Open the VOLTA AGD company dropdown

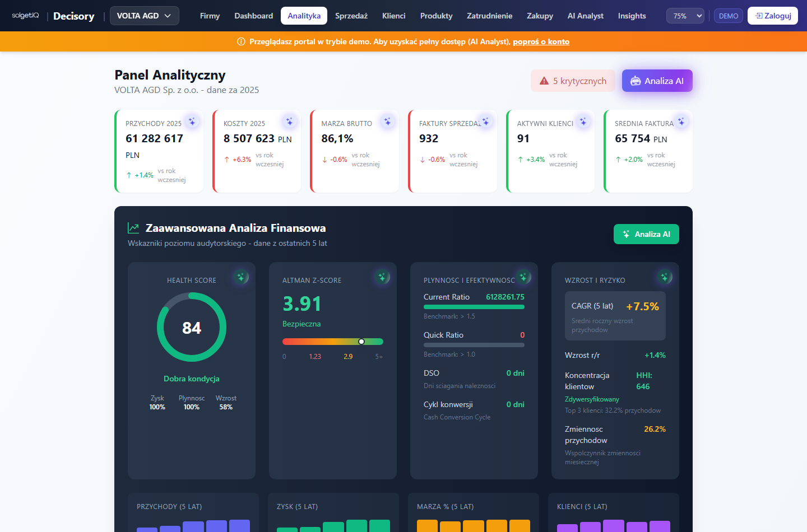(145, 16)
